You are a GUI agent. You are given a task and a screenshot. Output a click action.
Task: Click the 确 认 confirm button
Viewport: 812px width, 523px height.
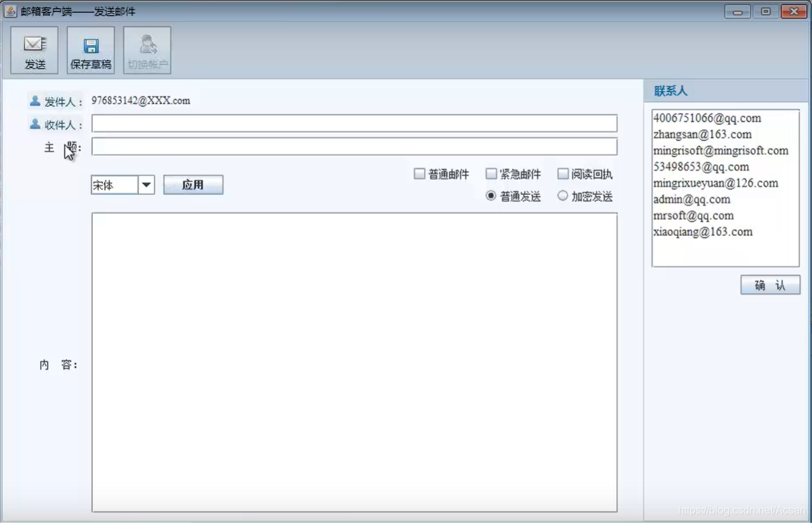point(770,285)
